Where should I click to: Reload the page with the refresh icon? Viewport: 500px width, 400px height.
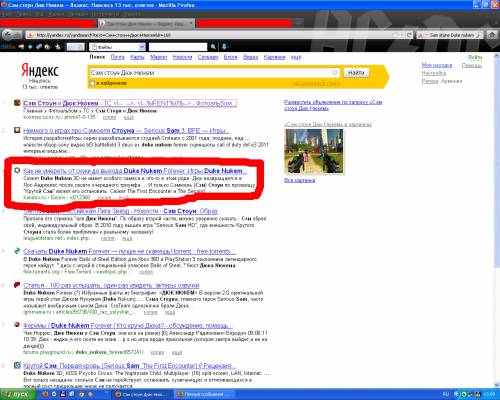[409, 35]
